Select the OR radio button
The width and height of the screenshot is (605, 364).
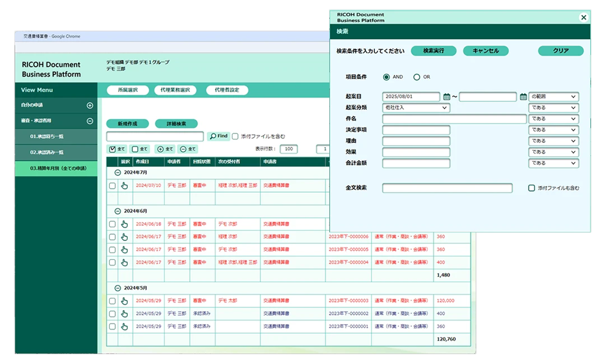coord(417,77)
